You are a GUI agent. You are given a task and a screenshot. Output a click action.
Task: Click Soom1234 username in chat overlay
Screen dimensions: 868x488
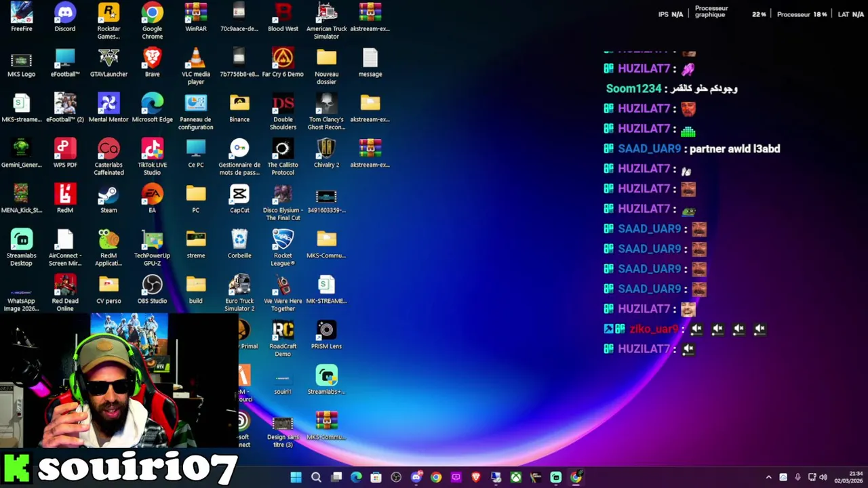(x=633, y=89)
